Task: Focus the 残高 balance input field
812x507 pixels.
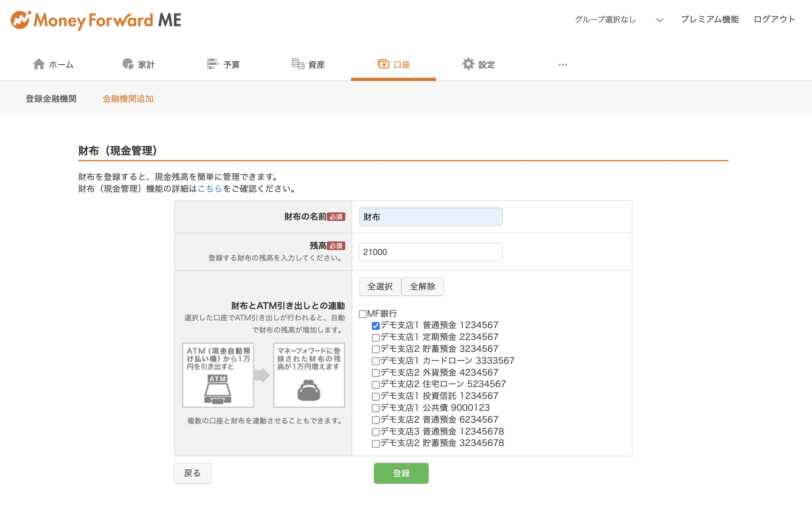Action: 431,252
